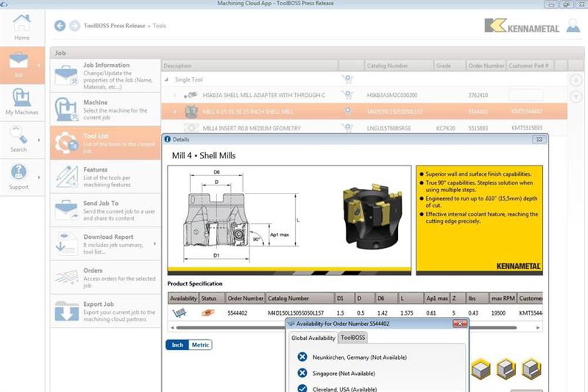Click the specification table's left scroll arrow
Viewport: 588px width, 392px height.
point(172,327)
